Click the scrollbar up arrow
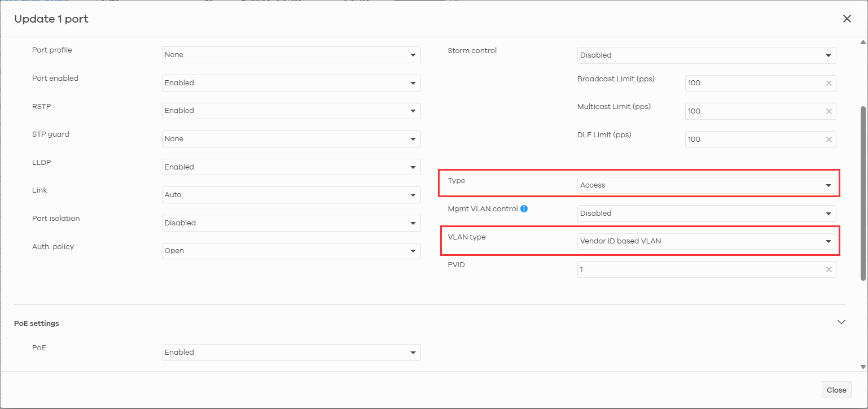The image size is (868, 409). point(862,42)
